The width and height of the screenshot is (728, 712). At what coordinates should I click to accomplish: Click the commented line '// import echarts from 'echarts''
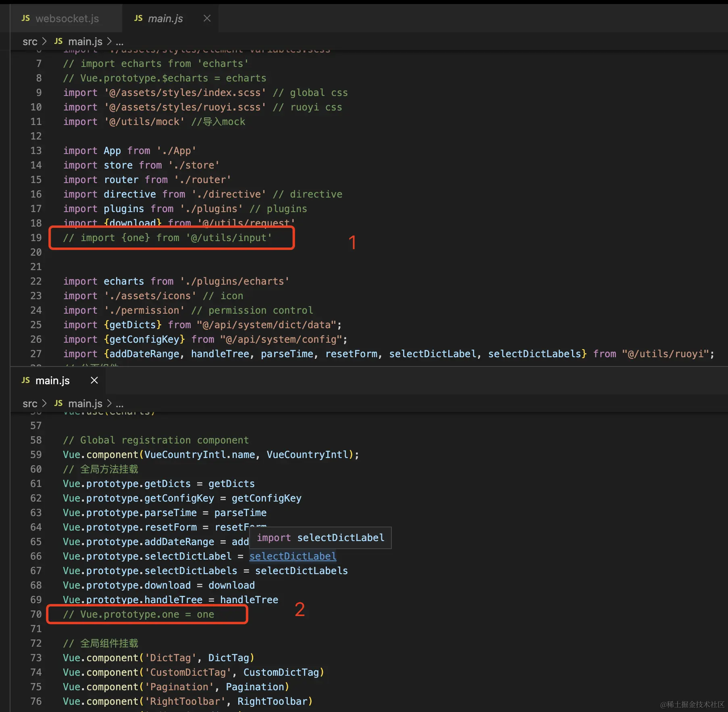pyautogui.click(x=156, y=64)
